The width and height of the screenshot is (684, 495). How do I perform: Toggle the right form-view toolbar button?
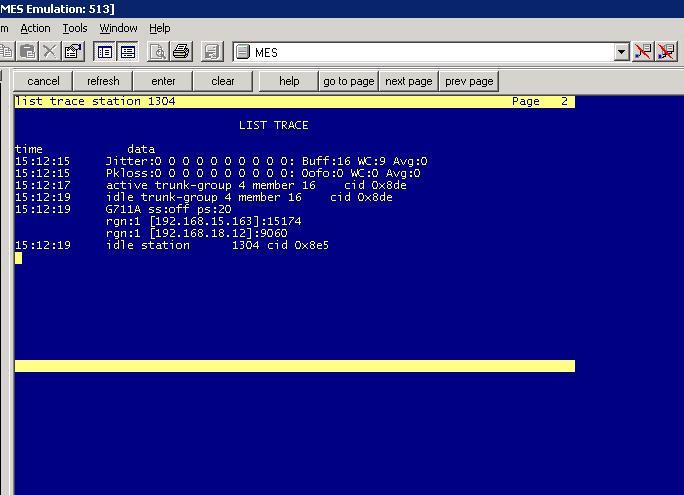coord(127,52)
